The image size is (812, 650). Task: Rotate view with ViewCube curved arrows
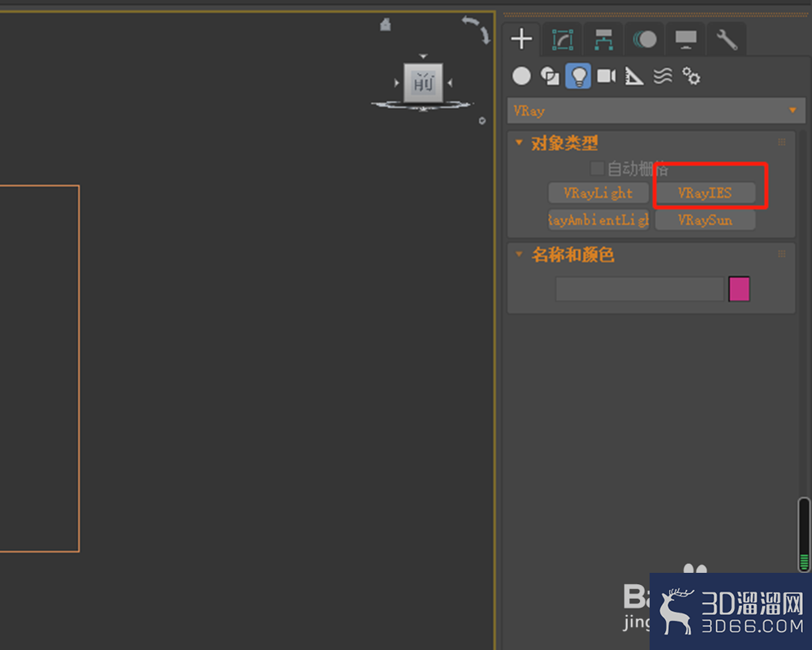click(477, 29)
